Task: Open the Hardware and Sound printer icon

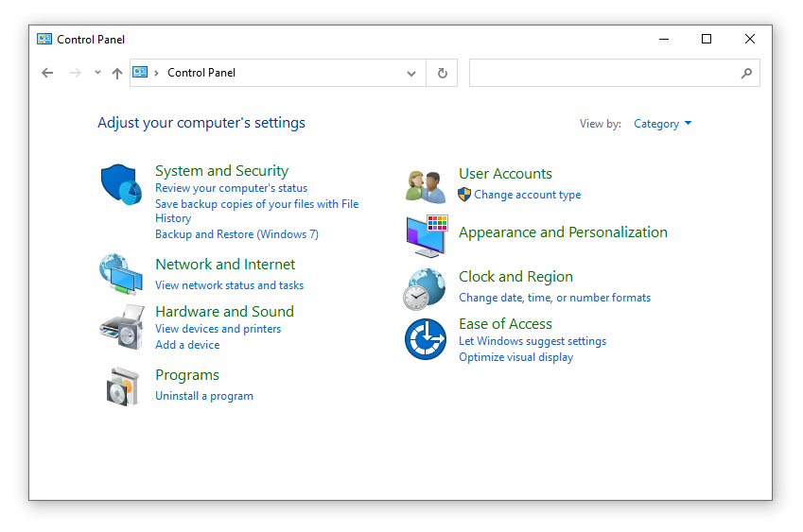Action: (122, 327)
